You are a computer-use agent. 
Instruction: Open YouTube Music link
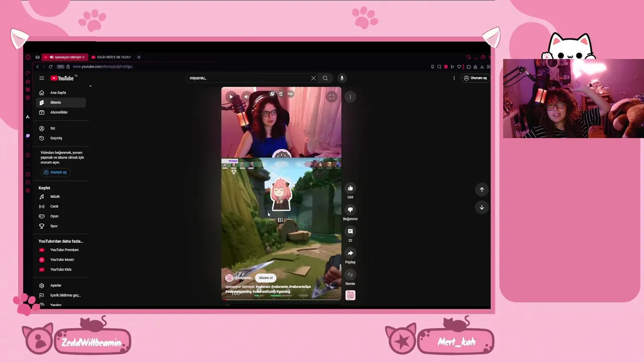click(x=62, y=259)
